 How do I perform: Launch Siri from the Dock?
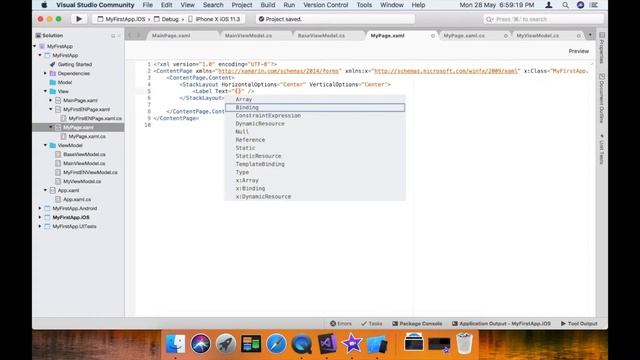point(200,344)
